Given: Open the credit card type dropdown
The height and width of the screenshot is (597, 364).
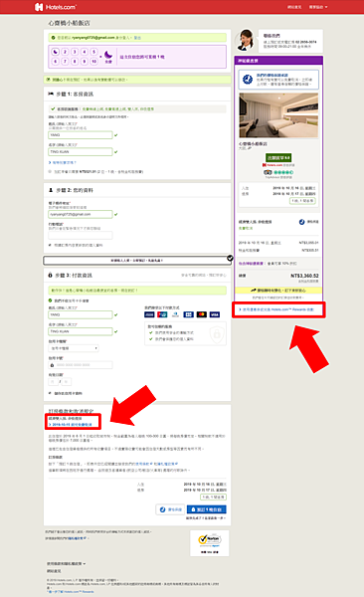Looking at the screenshot, I should click(x=74, y=348).
